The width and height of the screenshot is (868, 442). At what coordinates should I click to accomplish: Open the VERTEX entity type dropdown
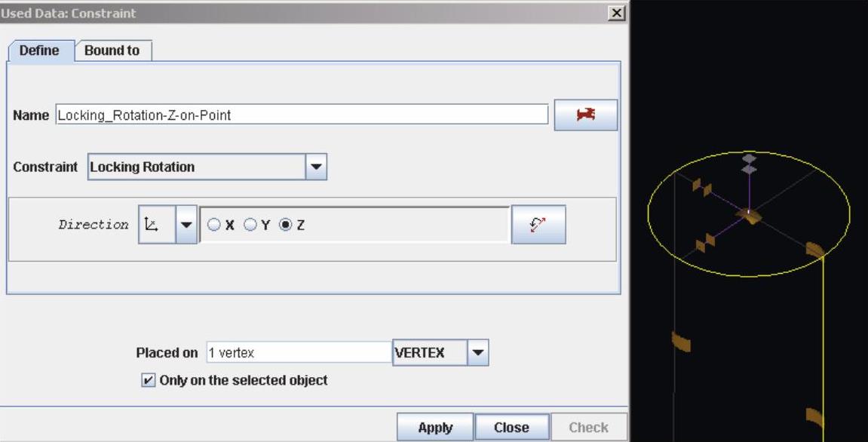(x=478, y=352)
